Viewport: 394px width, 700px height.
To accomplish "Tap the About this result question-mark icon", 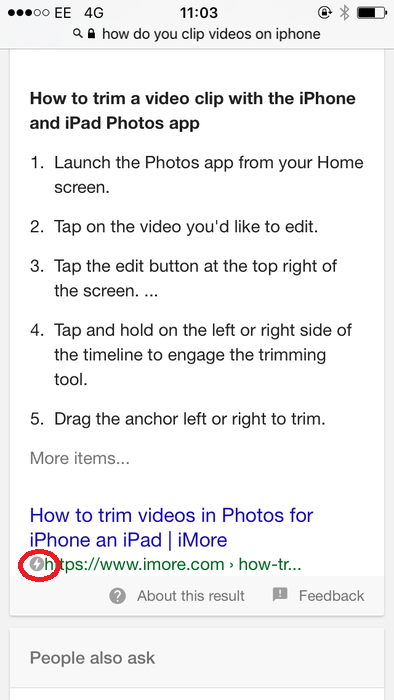I will 118,596.
